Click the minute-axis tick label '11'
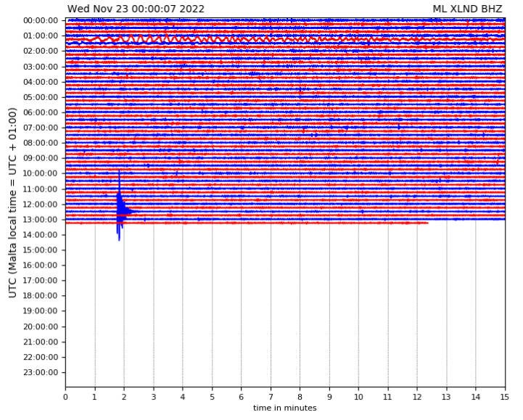 [x=388, y=397]
